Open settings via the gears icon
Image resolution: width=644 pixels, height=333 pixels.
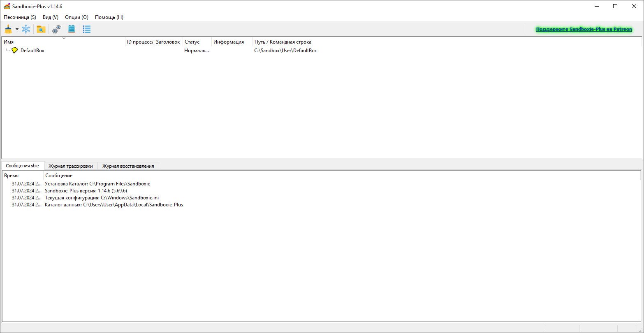coord(56,29)
